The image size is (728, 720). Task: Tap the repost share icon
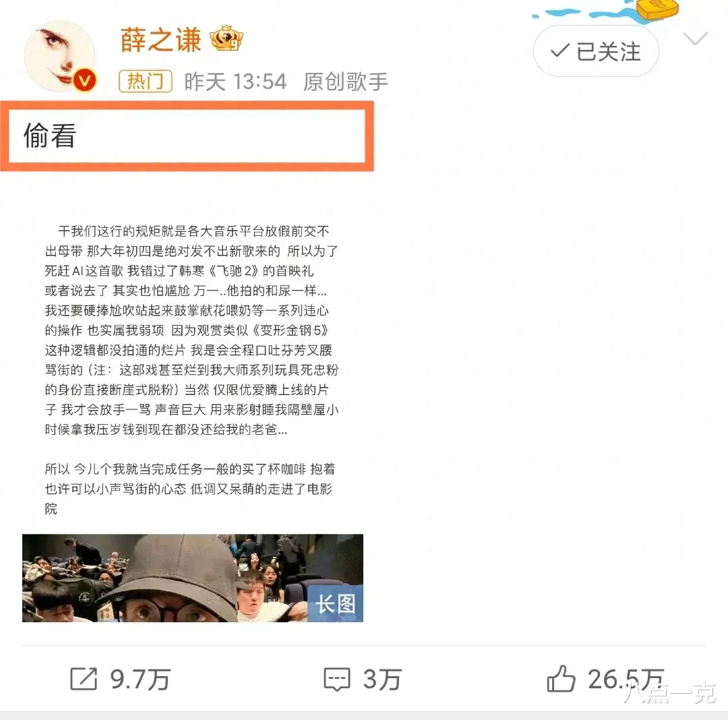pos(84,679)
